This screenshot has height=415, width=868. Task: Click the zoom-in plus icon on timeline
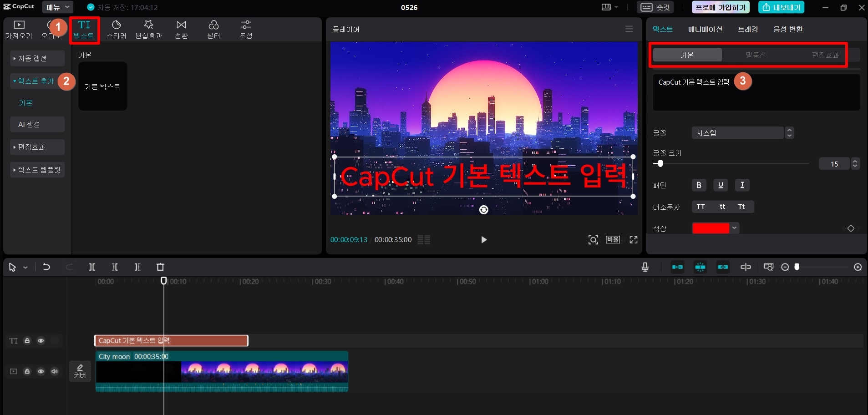(858, 267)
